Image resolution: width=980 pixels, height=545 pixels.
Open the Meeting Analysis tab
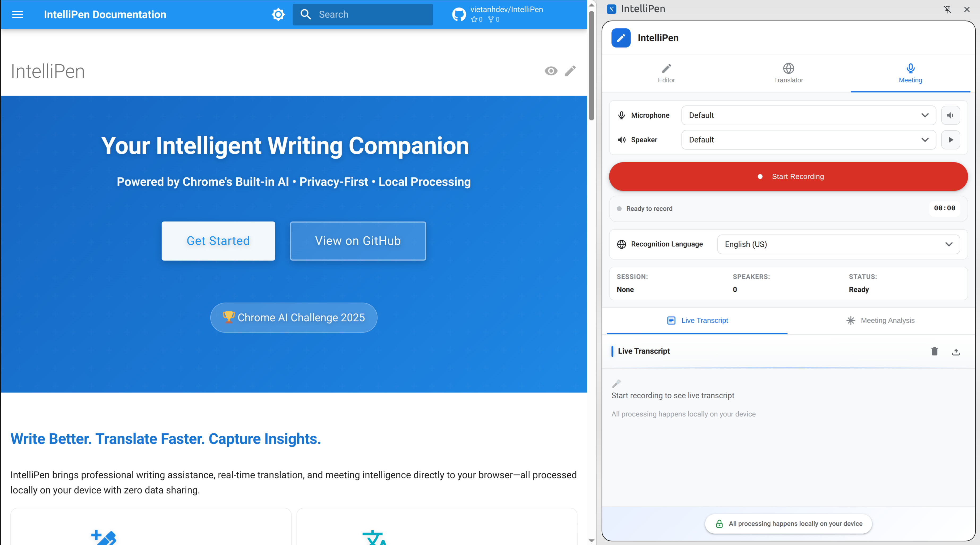[x=880, y=321]
